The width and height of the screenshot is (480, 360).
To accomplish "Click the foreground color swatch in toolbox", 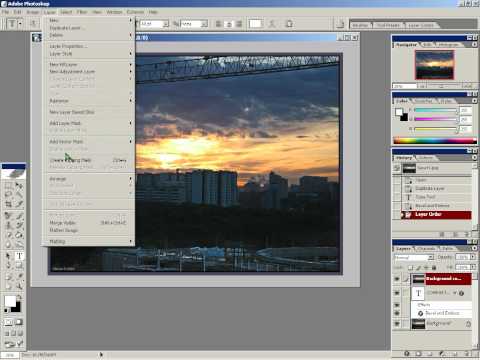I will click(10, 301).
